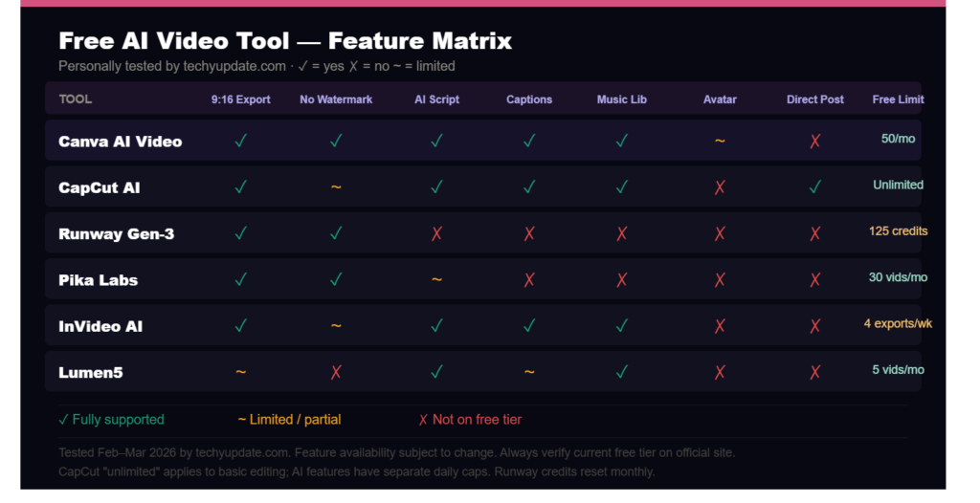
Task: Click the InVideo AI No Watermark tilde mark
Action: tap(336, 325)
